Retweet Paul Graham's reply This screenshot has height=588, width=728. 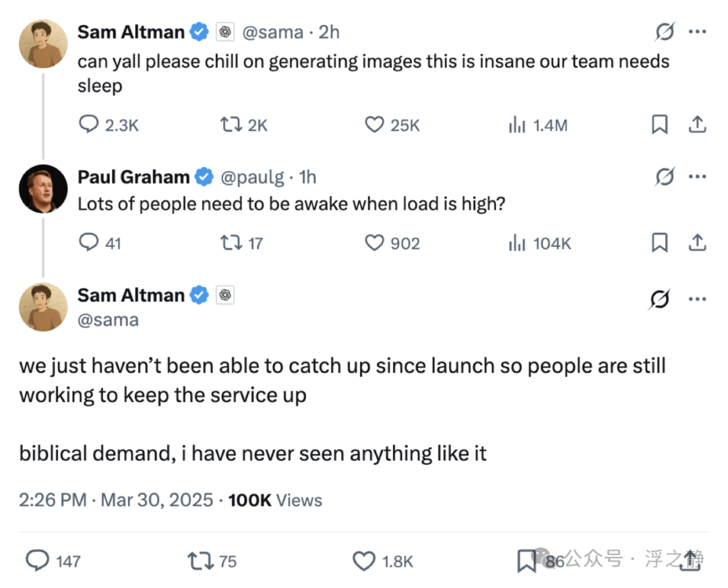pyautogui.click(x=231, y=243)
